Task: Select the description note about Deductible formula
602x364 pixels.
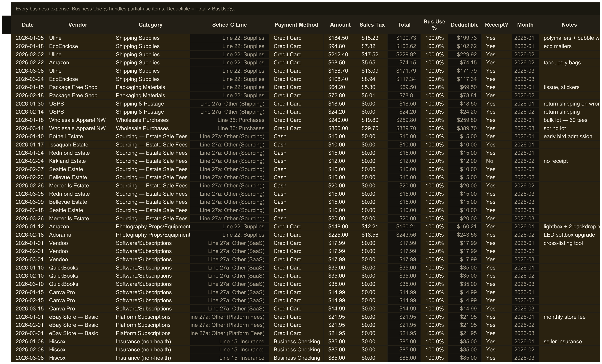Action: click(x=125, y=9)
